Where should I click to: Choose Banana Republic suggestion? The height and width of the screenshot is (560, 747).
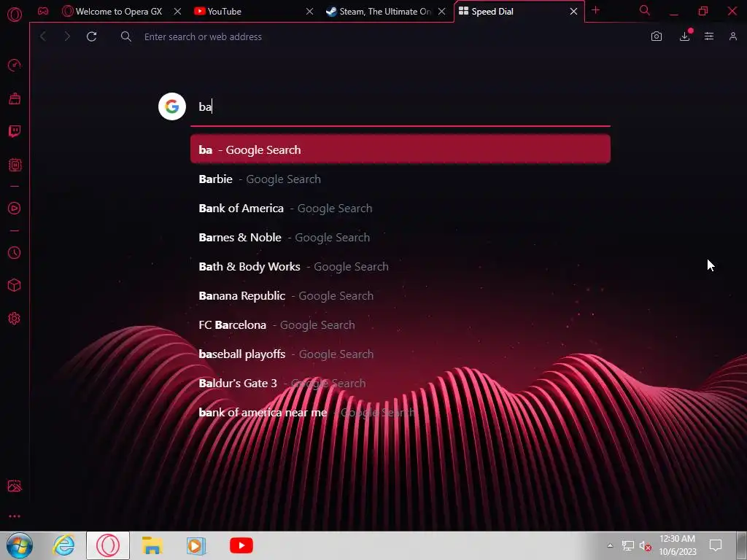(x=400, y=296)
